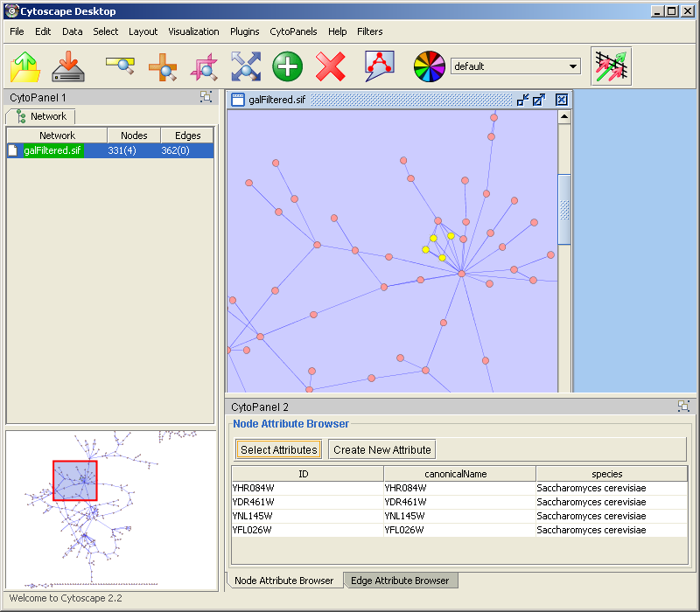Click the red X delete icon
Screen dimensions: 700x612
tap(330, 66)
